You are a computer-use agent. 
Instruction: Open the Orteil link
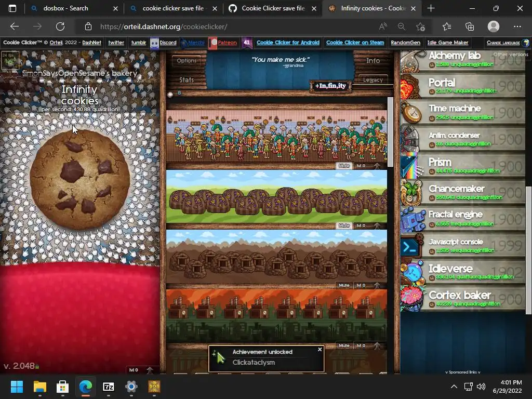pos(56,43)
